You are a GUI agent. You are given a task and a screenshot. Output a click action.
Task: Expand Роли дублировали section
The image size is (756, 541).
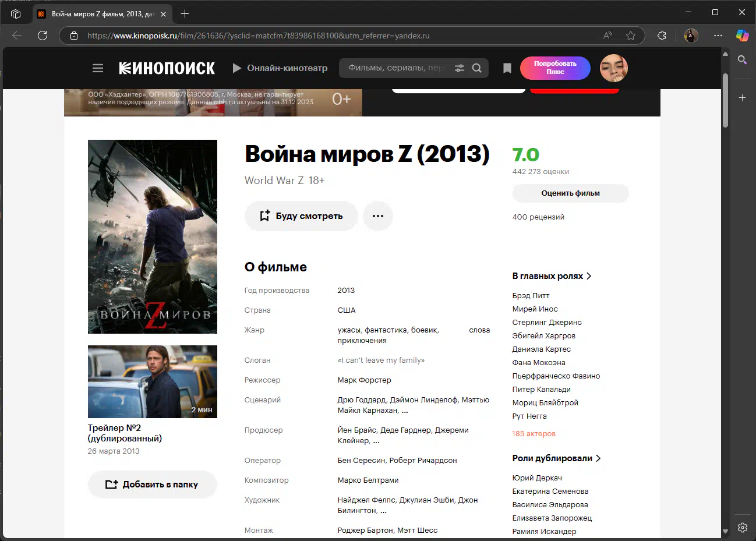(556, 458)
